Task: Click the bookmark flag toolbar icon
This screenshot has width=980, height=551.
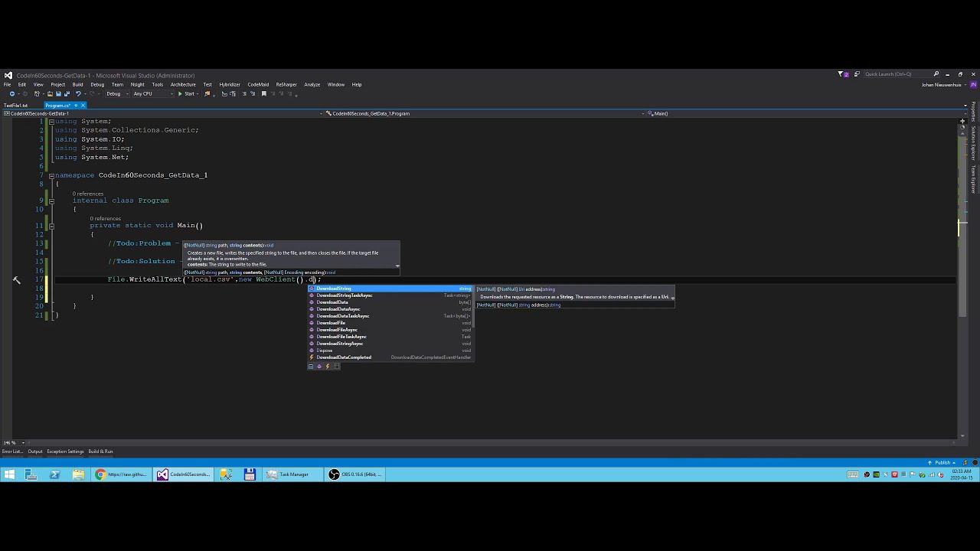Action: click(x=263, y=93)
